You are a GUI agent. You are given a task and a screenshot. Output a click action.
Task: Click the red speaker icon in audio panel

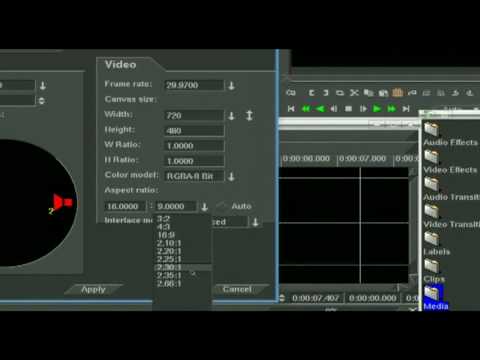coord(63,202)
